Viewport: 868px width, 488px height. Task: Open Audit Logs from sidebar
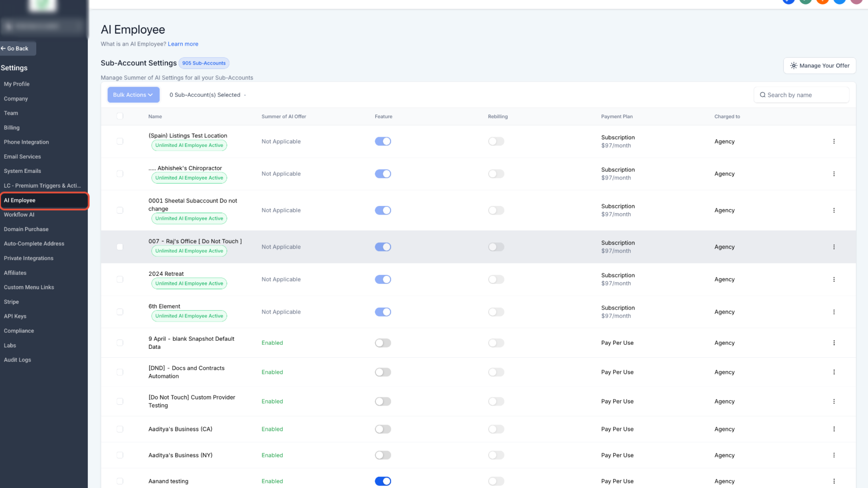click(18, 360)
